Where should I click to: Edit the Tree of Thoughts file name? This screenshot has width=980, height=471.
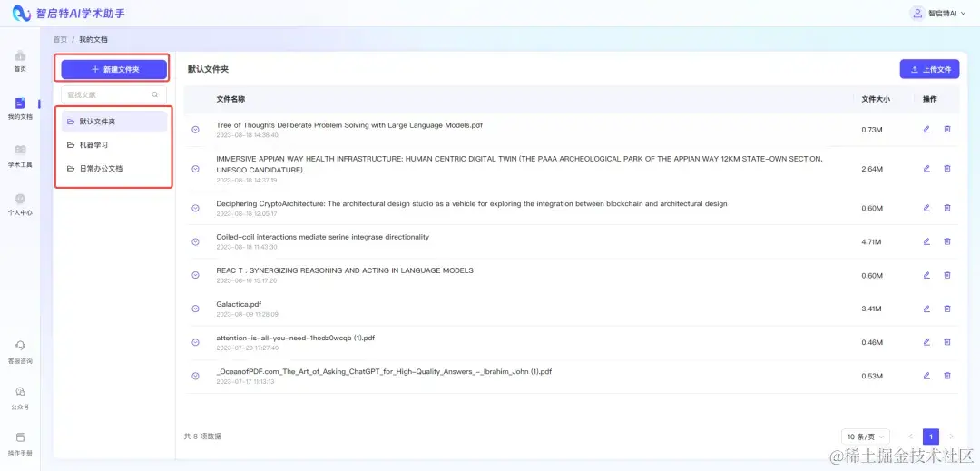click(926, 129)
